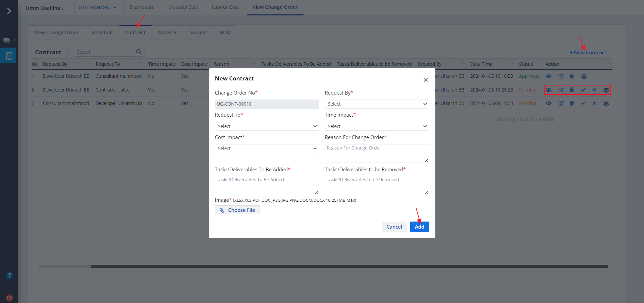This screenshot has width=644, height=303.
Task: Click the Reason For Change Order text area
Action: click(x=377, y=154)
